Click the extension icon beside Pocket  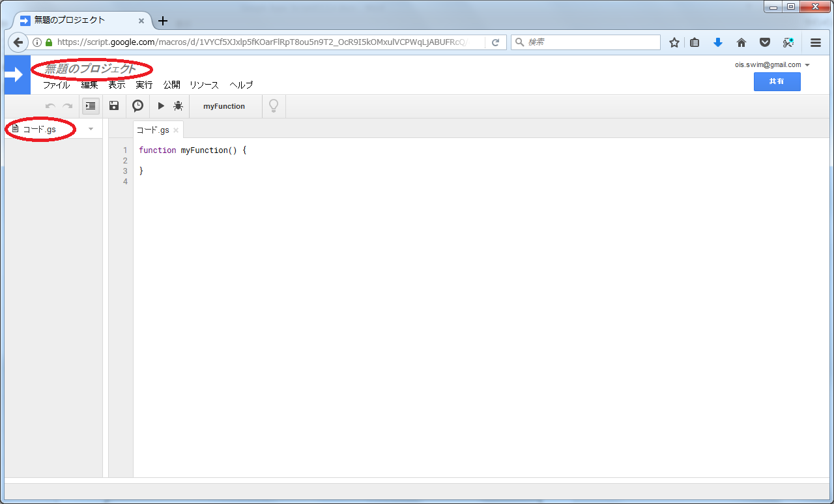(788, 42)
